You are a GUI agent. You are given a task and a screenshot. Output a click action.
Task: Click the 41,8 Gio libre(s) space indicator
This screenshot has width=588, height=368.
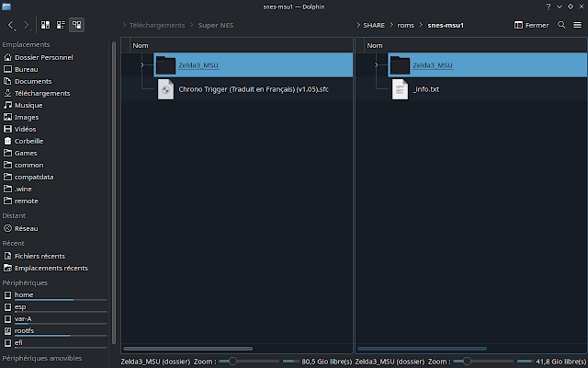click(x=551, y=362)
